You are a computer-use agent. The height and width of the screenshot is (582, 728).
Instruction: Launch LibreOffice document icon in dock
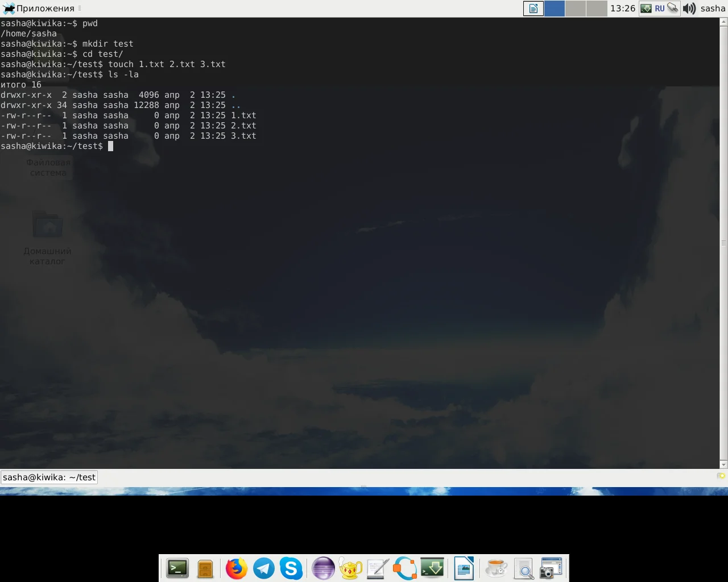464,568
